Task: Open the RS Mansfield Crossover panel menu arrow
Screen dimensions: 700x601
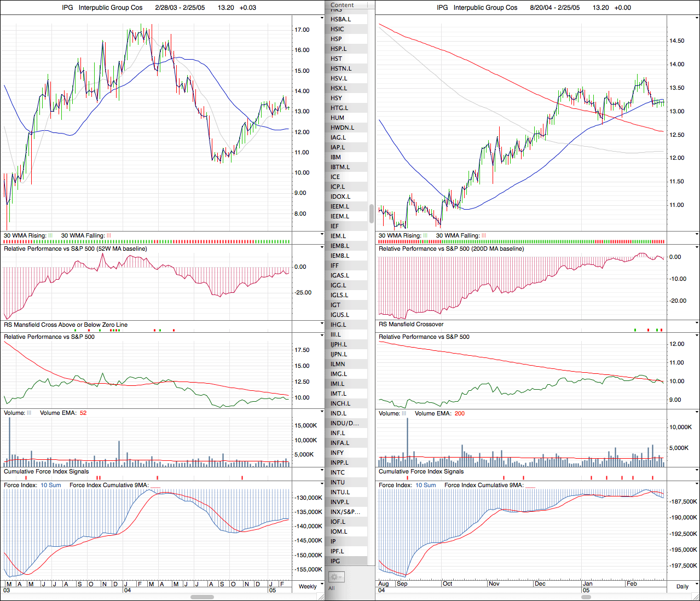Action: (697, 324)
